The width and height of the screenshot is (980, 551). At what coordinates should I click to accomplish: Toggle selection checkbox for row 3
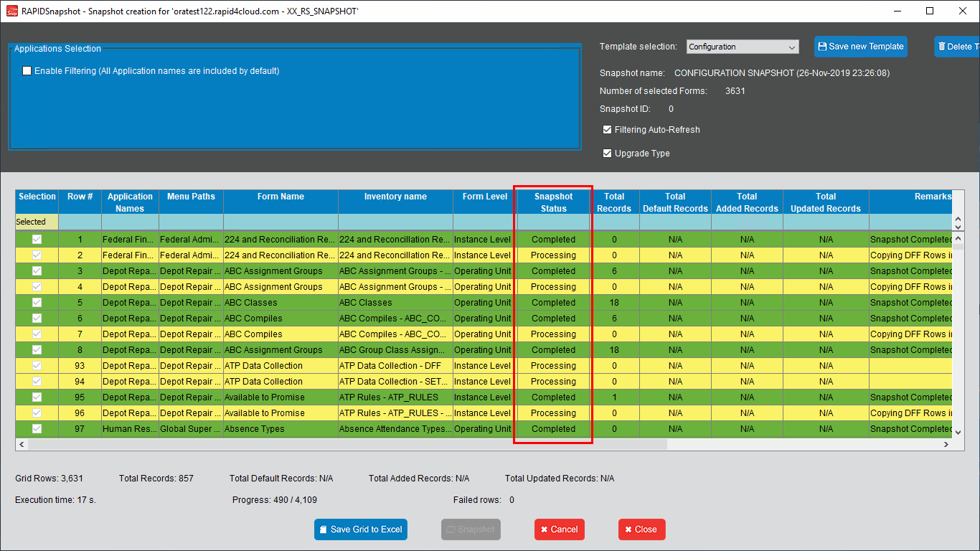tap(37, 271)
